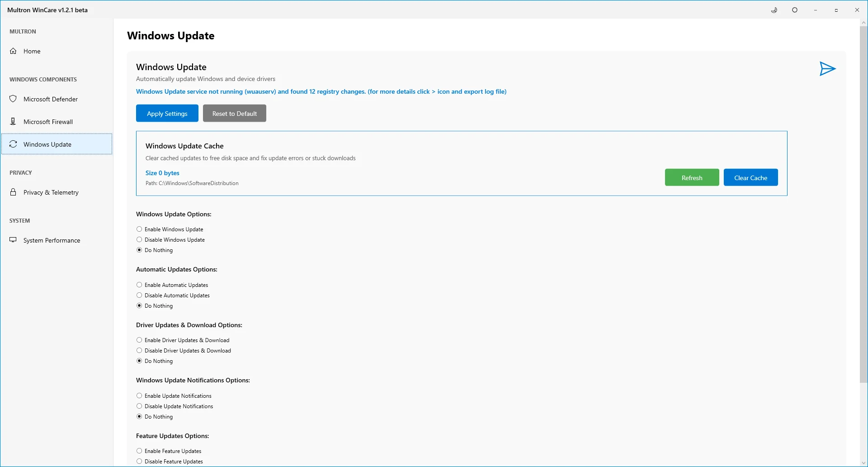Open the Windows Update sidebar page
Viewport: 868px width, 467px height.
click(x=47, y=144)
